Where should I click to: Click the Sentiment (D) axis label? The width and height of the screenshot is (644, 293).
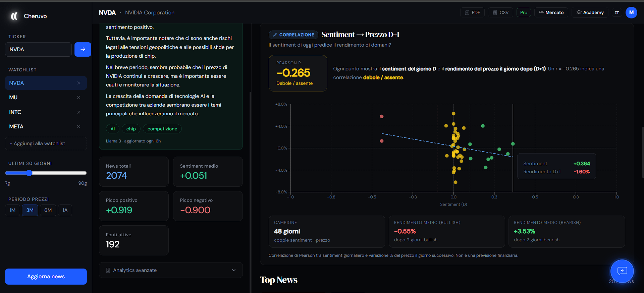453,204
